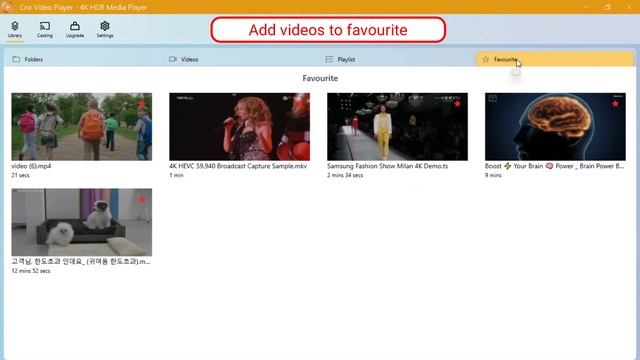640x360 pixels.
Task: Unfavourite video (6).mp4 via its red star
Action: 141,104
